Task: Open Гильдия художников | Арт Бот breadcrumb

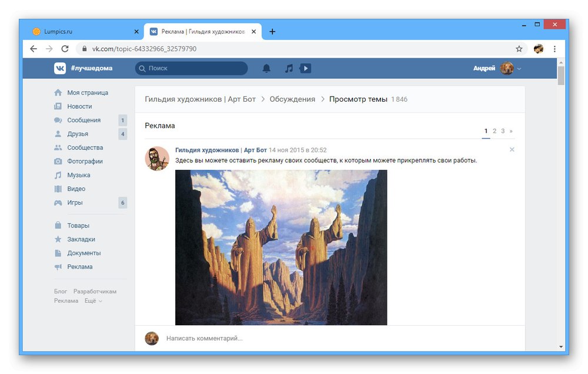Action: (x=201, y=99)
